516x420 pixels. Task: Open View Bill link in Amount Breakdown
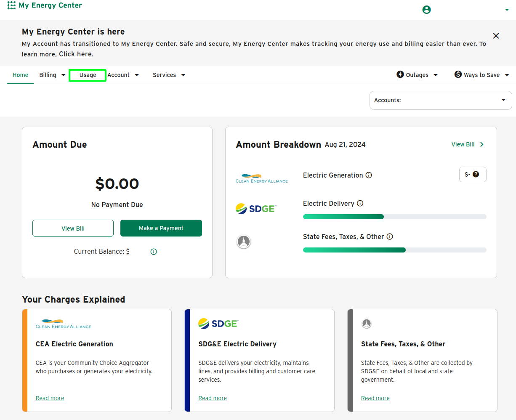[463, 144]
